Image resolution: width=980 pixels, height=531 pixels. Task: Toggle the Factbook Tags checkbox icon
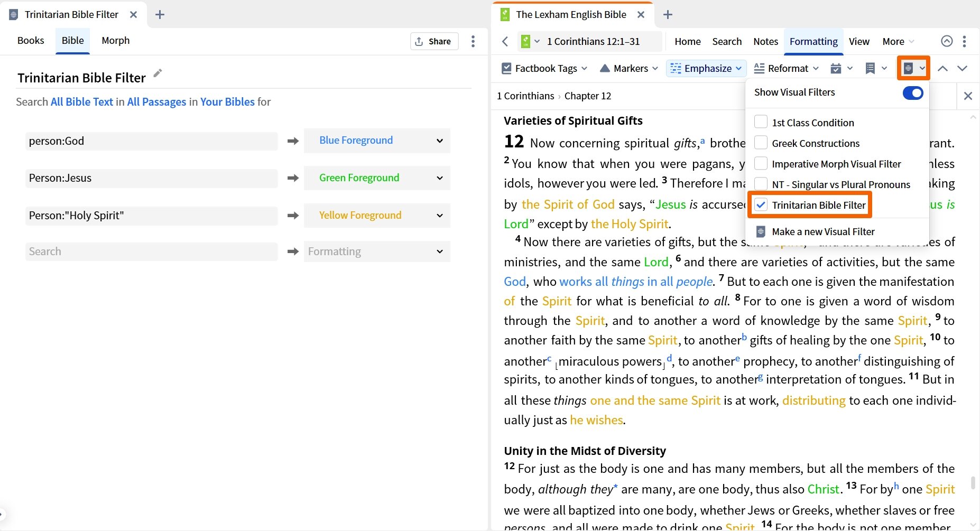point(506,68)
